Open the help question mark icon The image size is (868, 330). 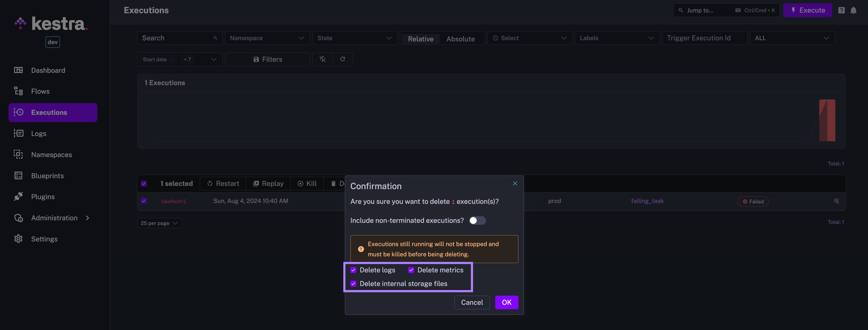tap(841, 10)
